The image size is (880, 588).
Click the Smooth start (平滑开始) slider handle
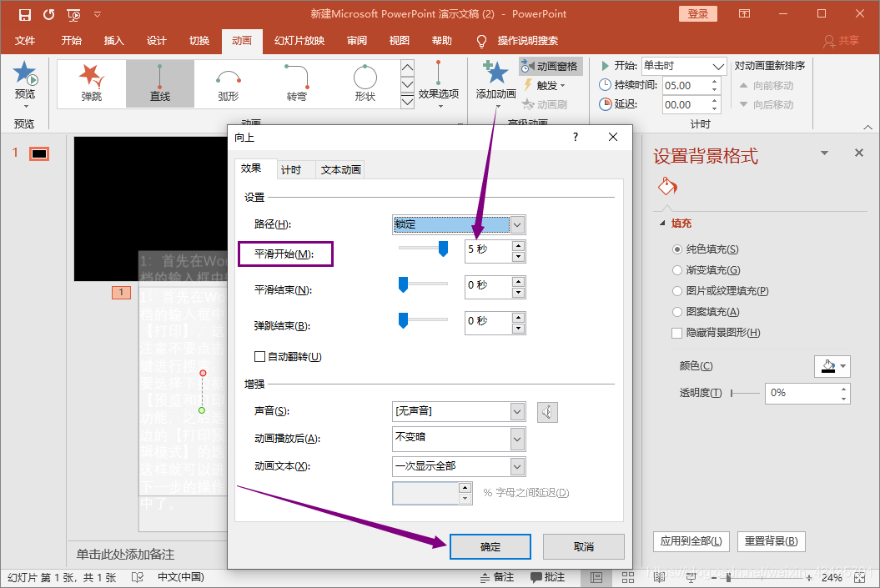444,249
